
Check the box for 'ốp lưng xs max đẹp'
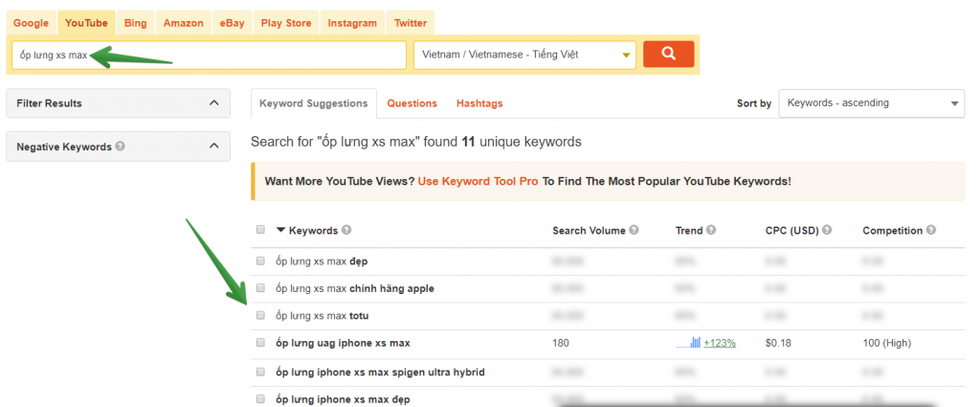click(x=260, y=260)
